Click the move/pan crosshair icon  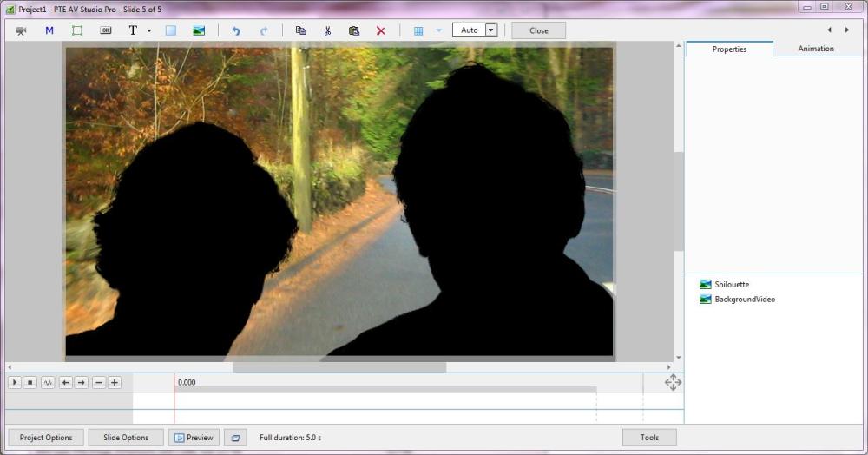673,382
